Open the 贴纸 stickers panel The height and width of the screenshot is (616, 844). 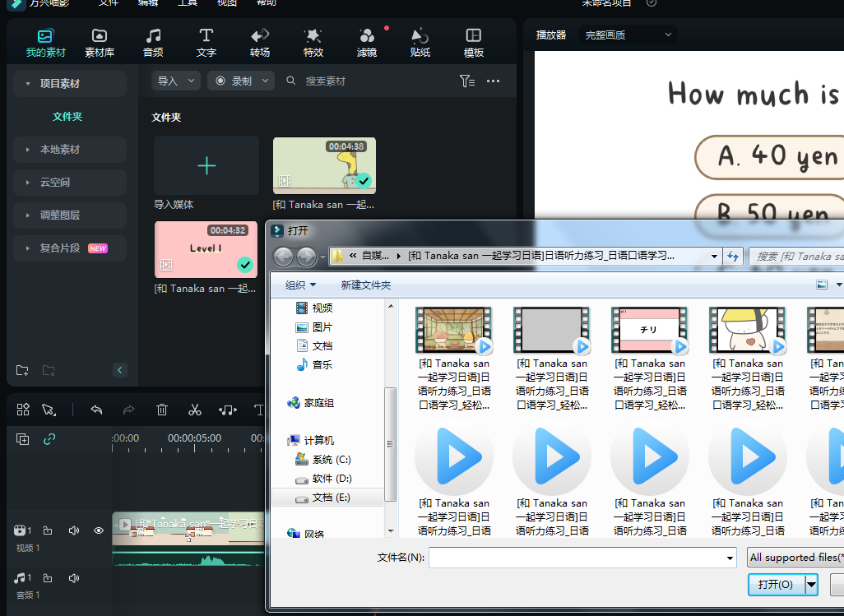pos(420,41)
